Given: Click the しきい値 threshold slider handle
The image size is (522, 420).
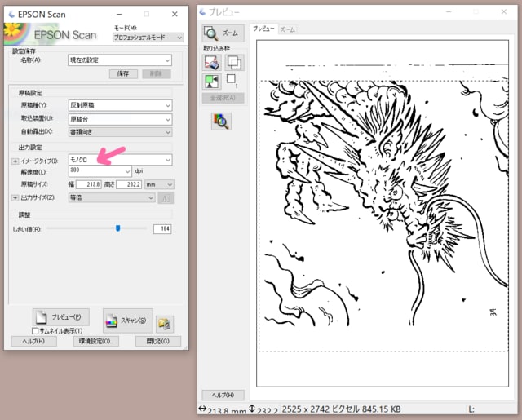Looking at the screenshot, I should pos(118,228).
